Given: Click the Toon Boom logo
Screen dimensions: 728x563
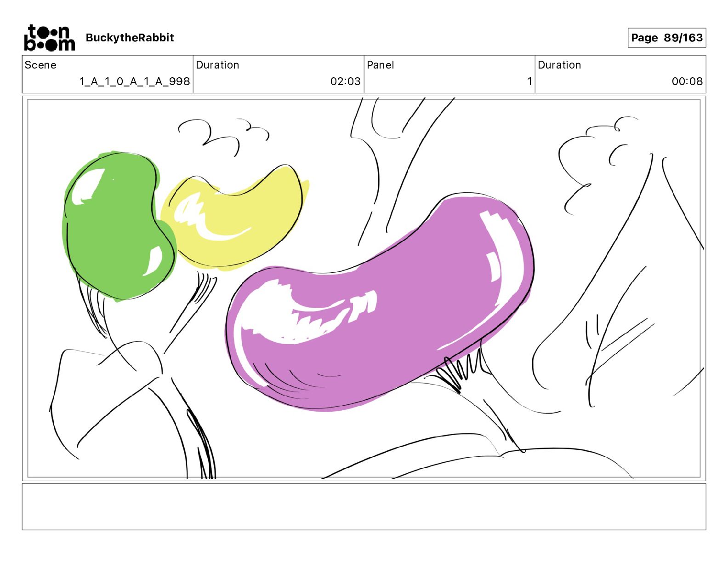Looking at the screenshot, I should click(x=49, y=38).
